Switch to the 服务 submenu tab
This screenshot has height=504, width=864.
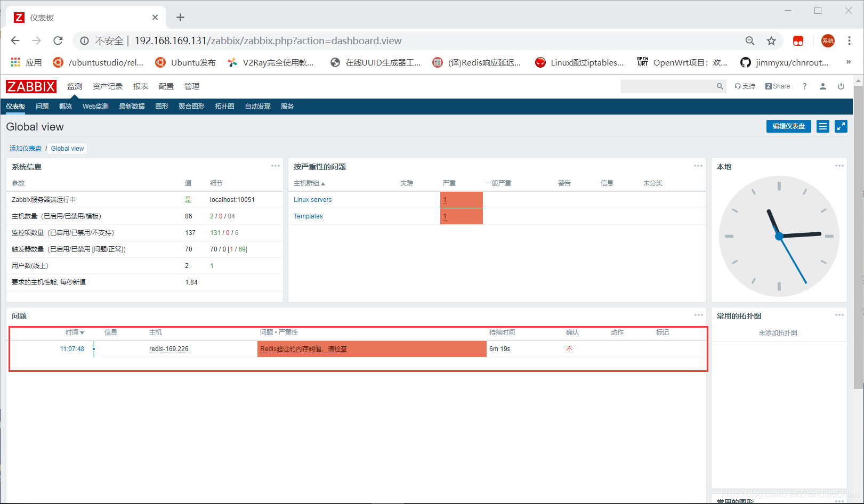288,107
